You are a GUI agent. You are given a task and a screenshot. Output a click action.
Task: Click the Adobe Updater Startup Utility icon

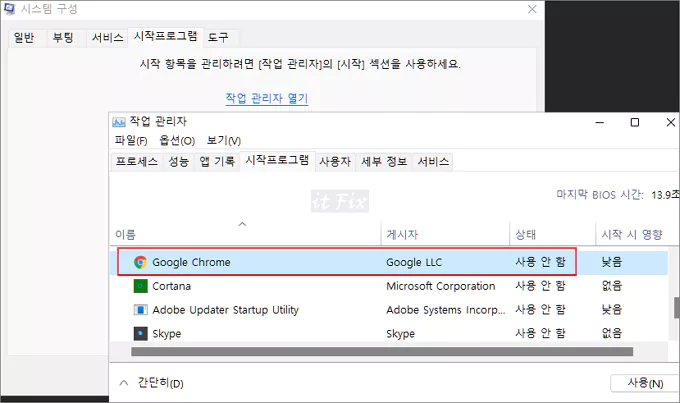click(140, 310)
